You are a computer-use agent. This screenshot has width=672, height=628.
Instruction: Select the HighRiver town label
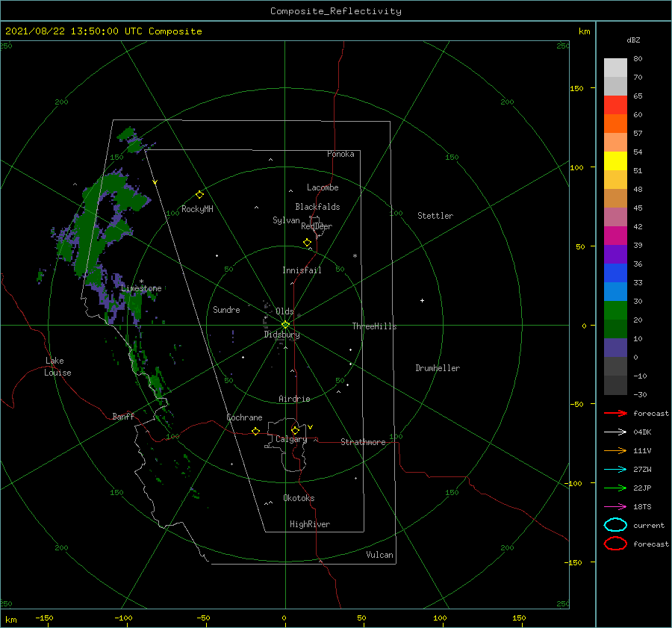coord(310,524)
